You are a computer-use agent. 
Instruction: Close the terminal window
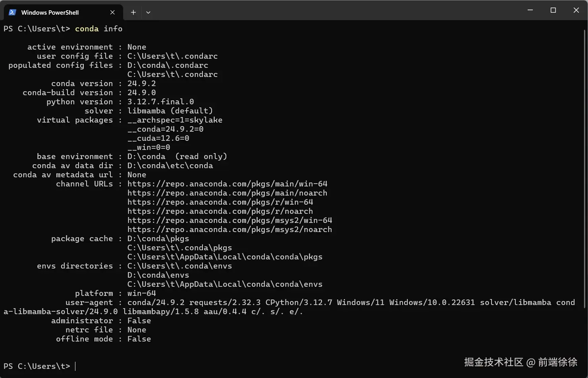[576, 10]
